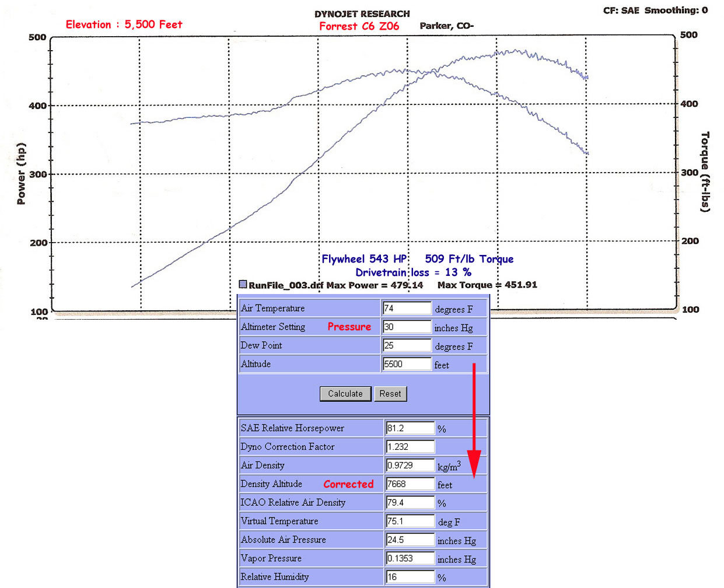
Task: Click the Virtual Temperature output field
Action: pyautogui.click(x=410, y=521)
